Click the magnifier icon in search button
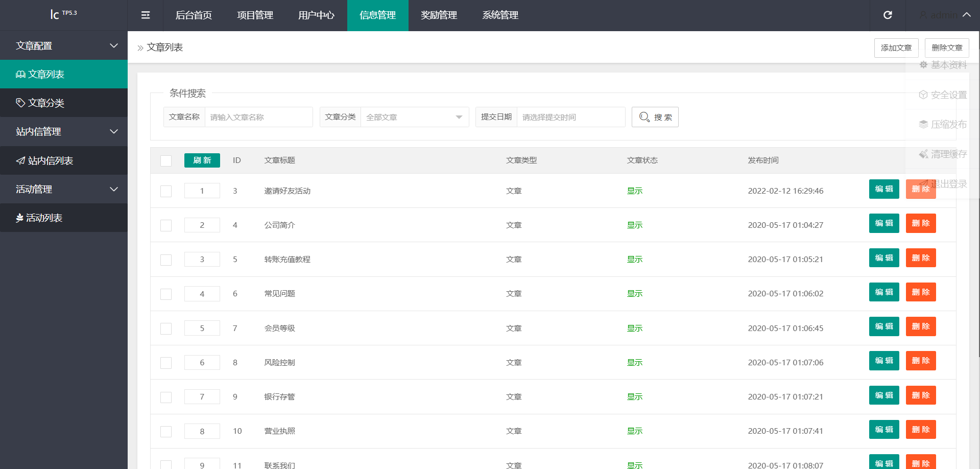 644,117
